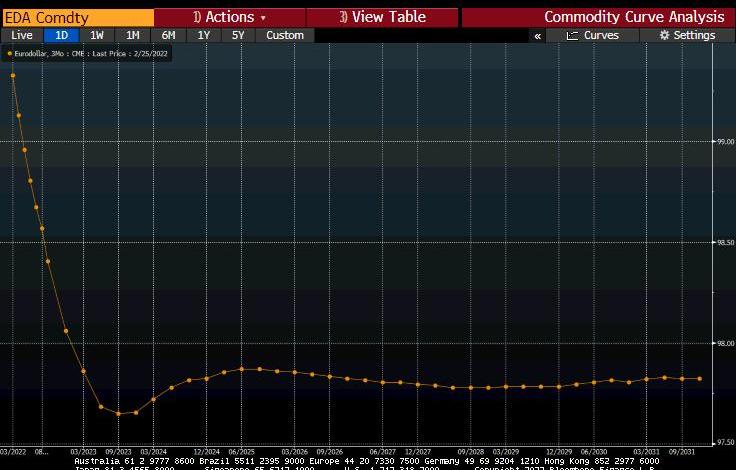736x470 pixels.
Task: Select the 1W period
Action: click(97, 35)
